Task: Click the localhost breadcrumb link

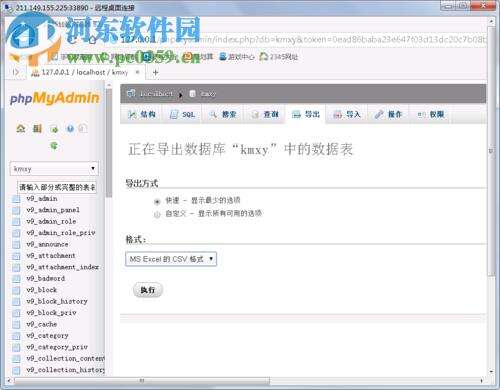Action: pos(156,94)
